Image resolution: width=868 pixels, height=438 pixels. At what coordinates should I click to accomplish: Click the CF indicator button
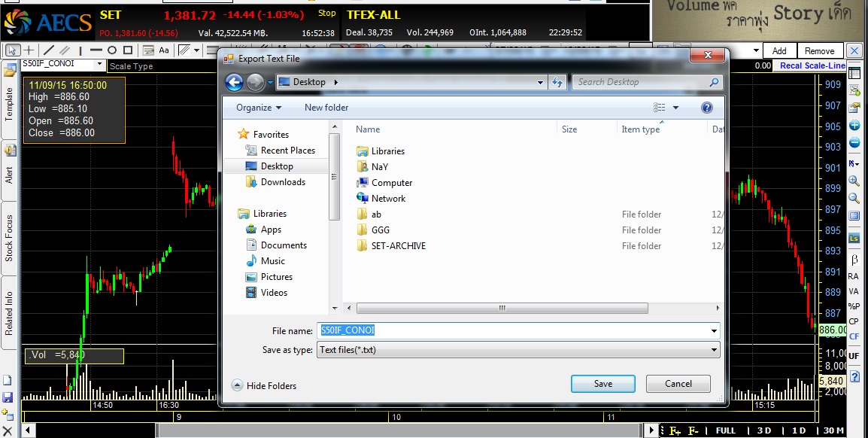[854, 336]
